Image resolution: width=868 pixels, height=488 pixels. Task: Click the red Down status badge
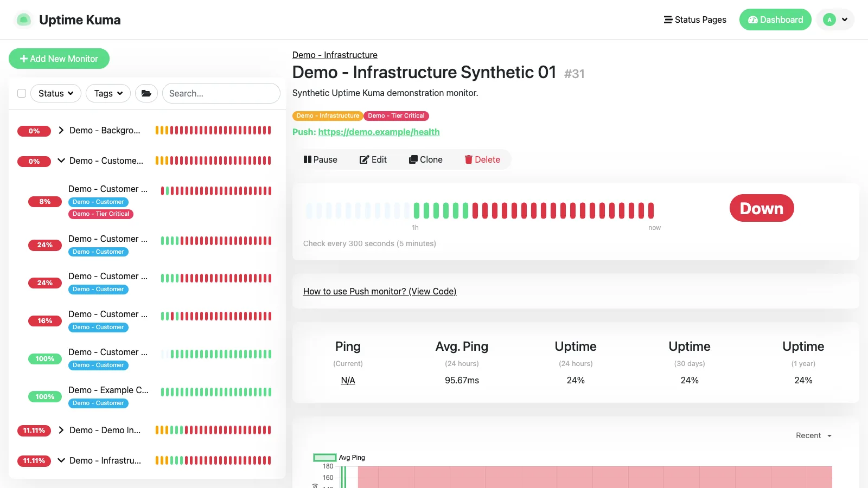(762, 208)
